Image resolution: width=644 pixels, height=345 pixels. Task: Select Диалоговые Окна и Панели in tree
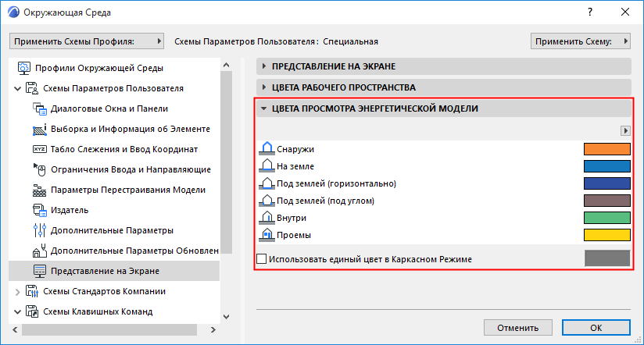click(x=109, y=108)
